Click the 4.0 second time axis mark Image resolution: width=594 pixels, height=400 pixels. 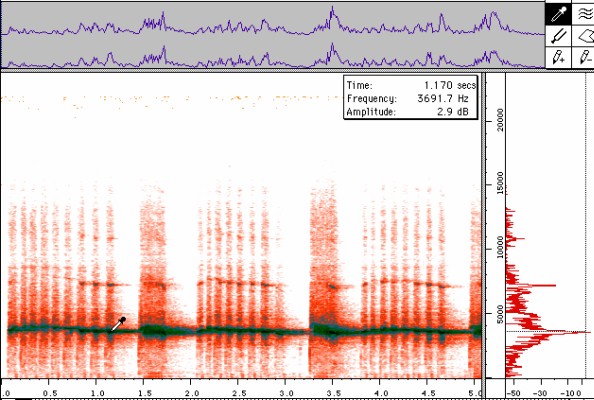tap(381, 393)
